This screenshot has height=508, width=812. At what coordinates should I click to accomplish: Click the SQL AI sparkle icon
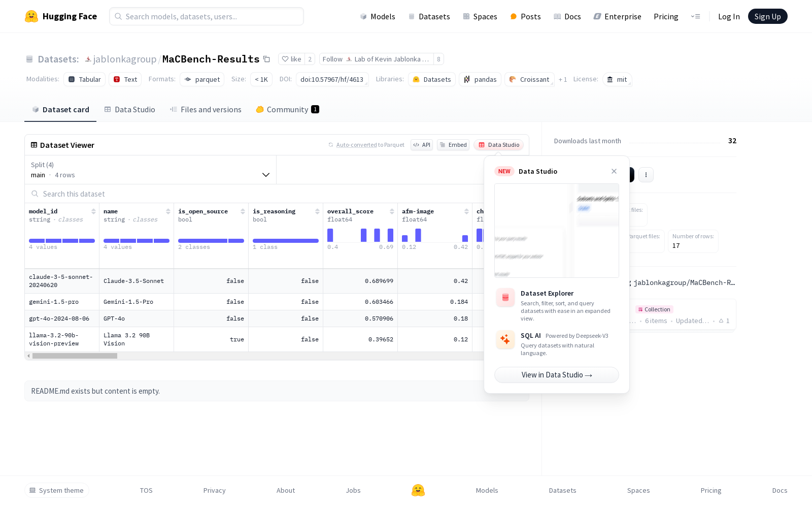(505, 339)
